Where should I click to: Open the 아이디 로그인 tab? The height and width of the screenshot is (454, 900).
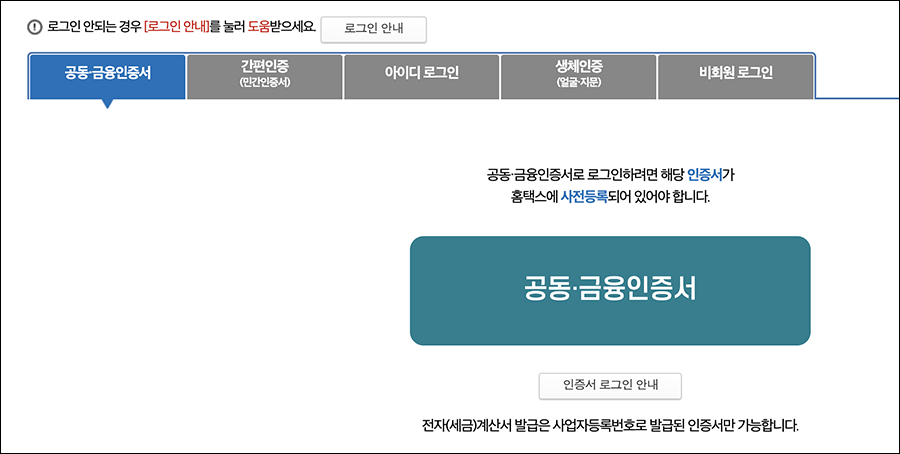pyautogui.click(x=422, y=75)
